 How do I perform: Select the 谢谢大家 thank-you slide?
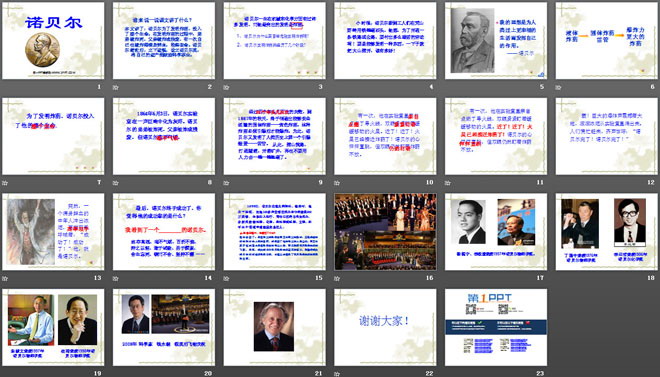pyautogui.click(x=385, y=327)
